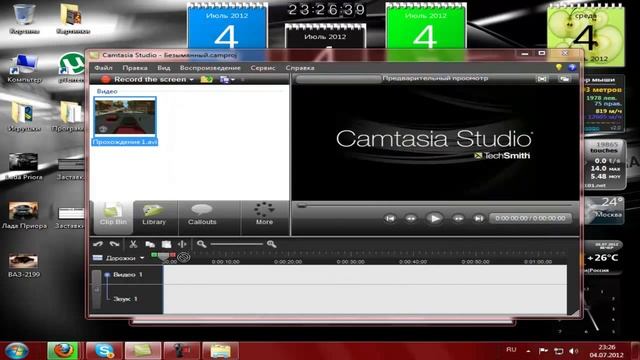The height and width of the screenshot is (360, 640).
Task: Click the RU language indicator
Action: pyautogui.click(x=511, y=350)
